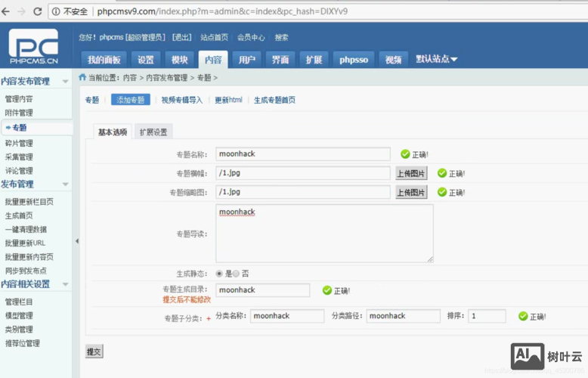The image size is (588, 378).
Task: Click 搜索 link in header
Action: [x=281, y=37]
